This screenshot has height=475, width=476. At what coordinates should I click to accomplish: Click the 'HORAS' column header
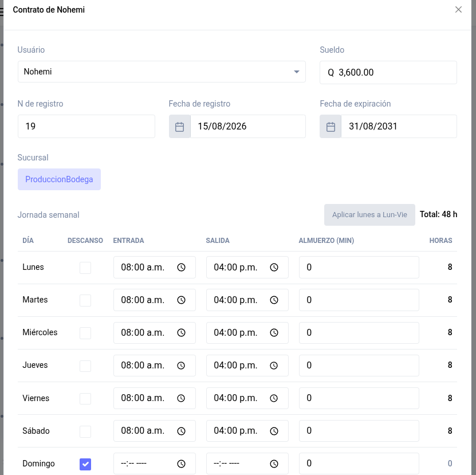[x=441, y=241]
